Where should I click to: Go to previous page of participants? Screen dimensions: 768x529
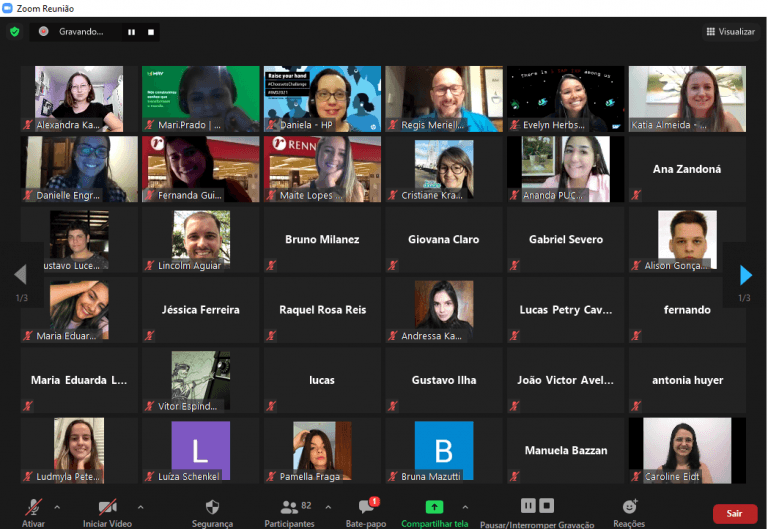pyautogui.click(x=20, y=275)
